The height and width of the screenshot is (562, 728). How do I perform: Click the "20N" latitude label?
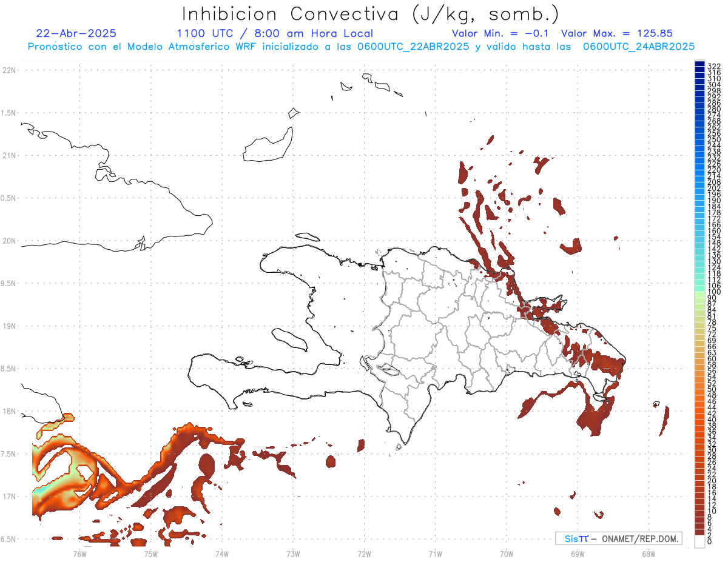coord(9,241)
